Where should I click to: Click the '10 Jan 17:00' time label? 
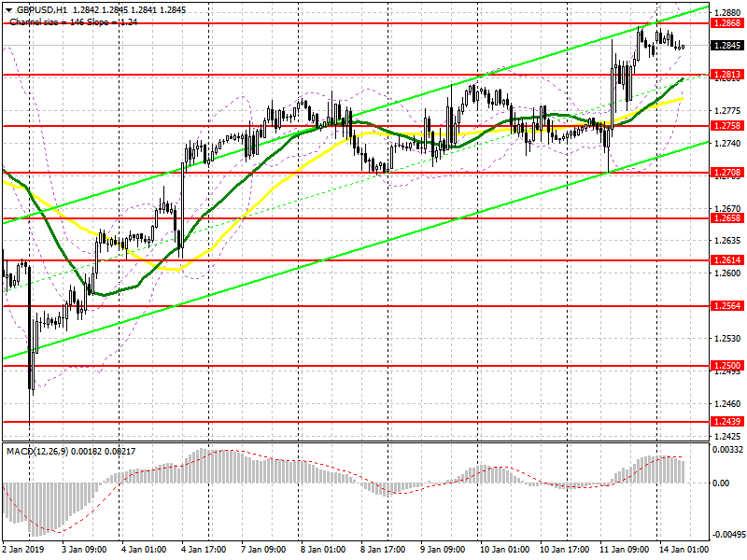565,550
